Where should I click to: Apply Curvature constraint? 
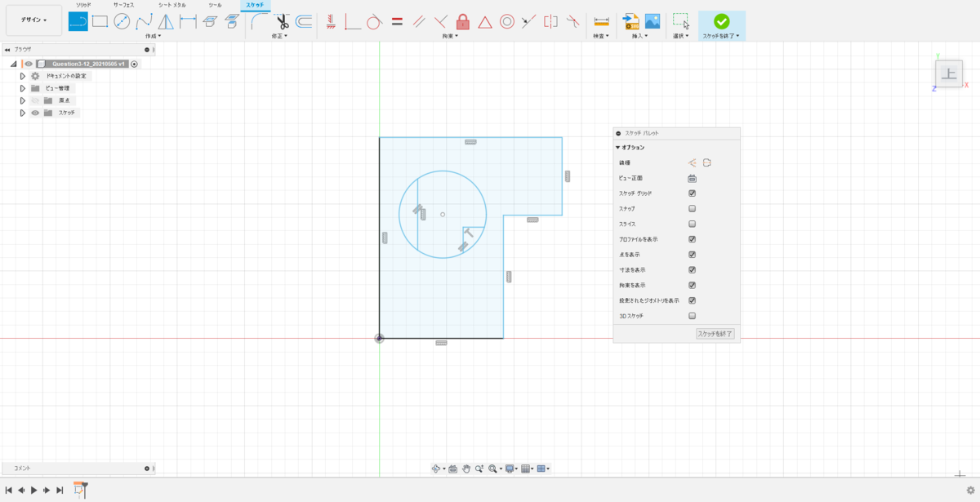tap(573, 22)
